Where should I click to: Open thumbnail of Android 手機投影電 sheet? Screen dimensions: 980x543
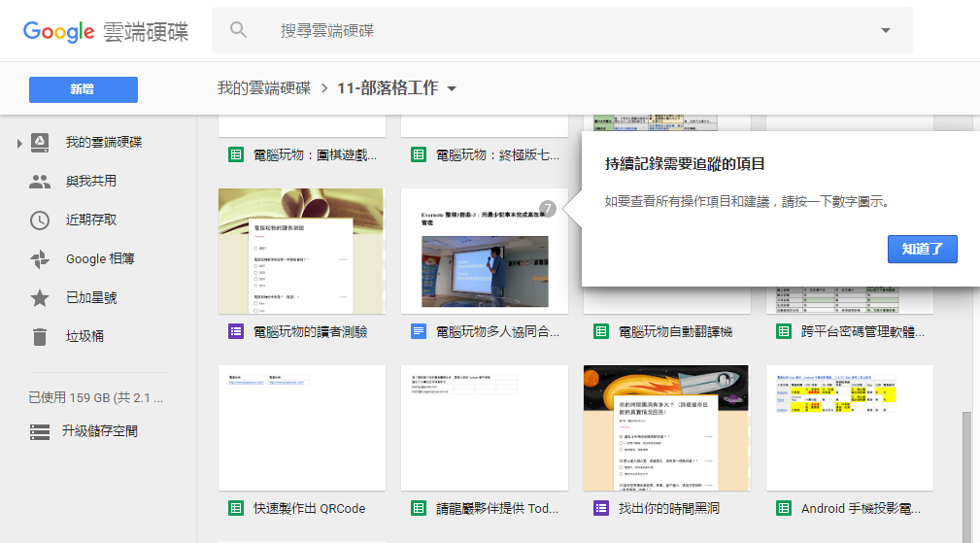(x=850, y=428)
